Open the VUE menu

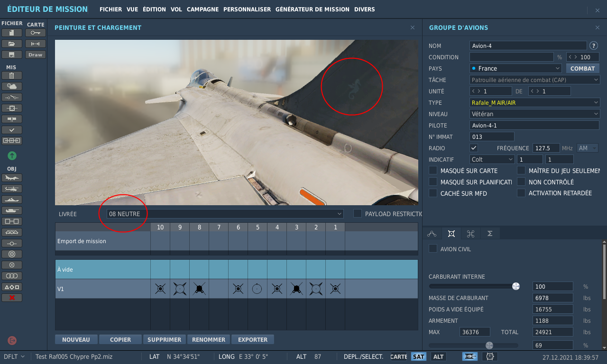[x=132, y=9]
